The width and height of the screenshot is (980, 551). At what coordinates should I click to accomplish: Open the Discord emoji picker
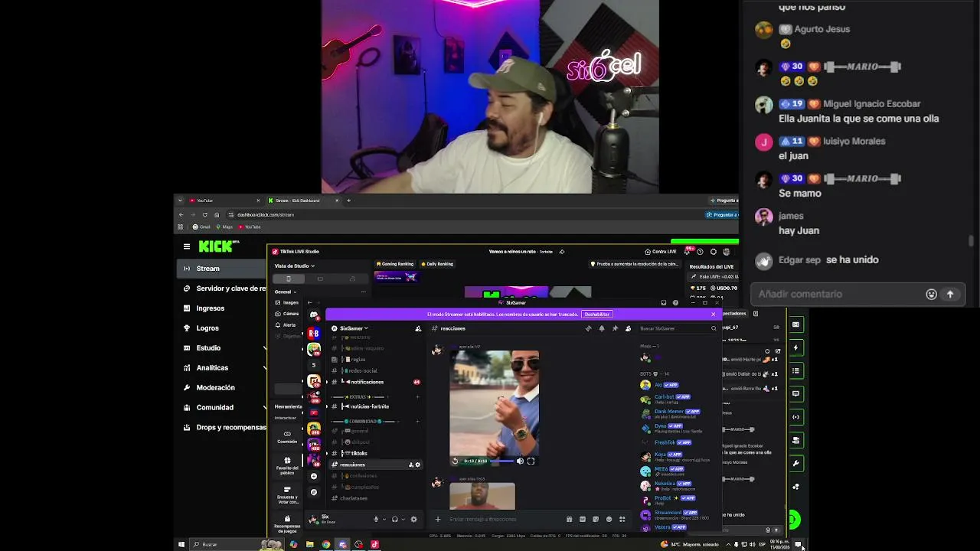pos(609,519)
